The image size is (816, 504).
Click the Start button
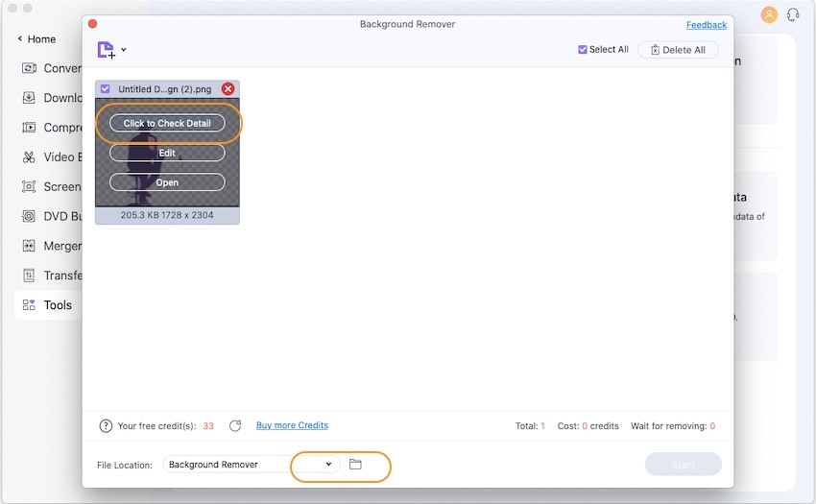(x=683, y=465)
